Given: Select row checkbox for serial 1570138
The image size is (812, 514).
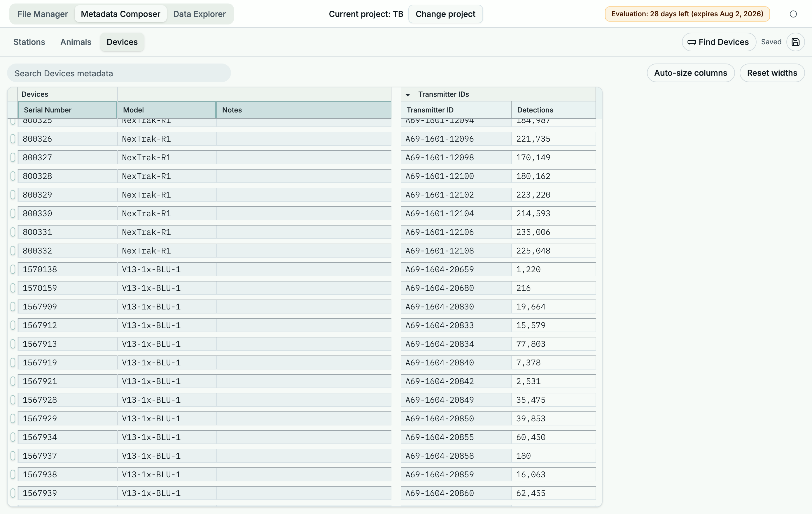Looking at the screenshot, I should point(13,269).
